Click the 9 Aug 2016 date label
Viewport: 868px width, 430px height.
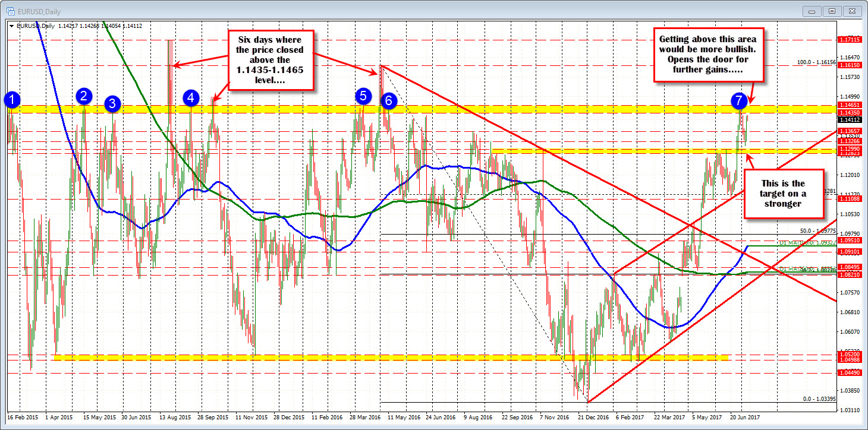click(x=479, y=418)
